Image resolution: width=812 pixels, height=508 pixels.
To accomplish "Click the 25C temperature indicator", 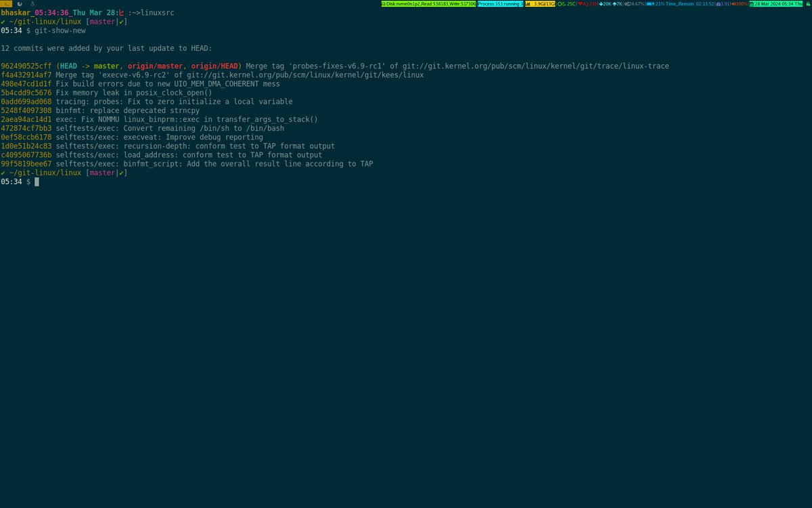I will coord(567,4).
